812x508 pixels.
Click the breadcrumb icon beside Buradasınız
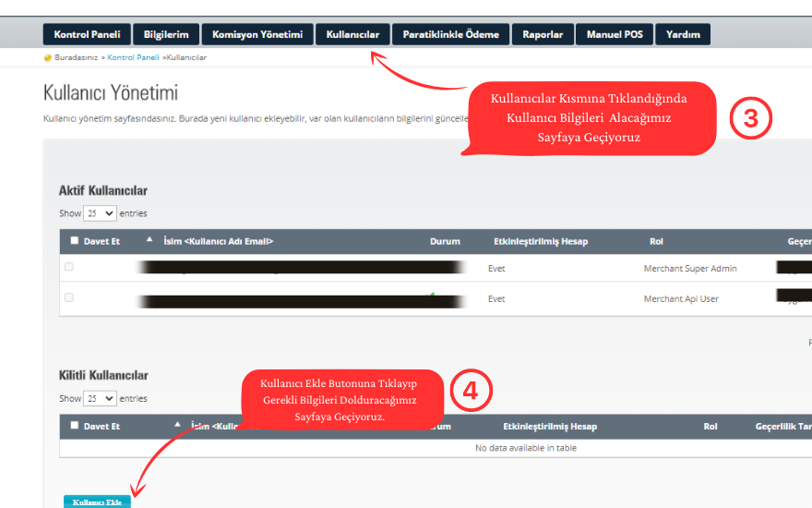(x=48, y=57)
